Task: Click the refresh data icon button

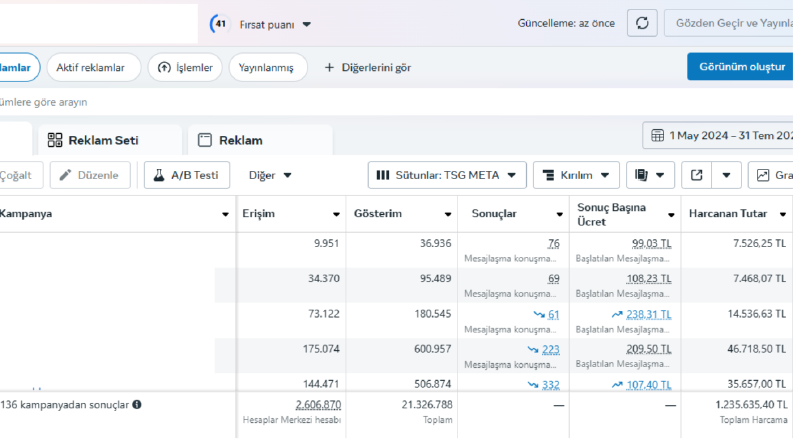Action: click(642, 23)
